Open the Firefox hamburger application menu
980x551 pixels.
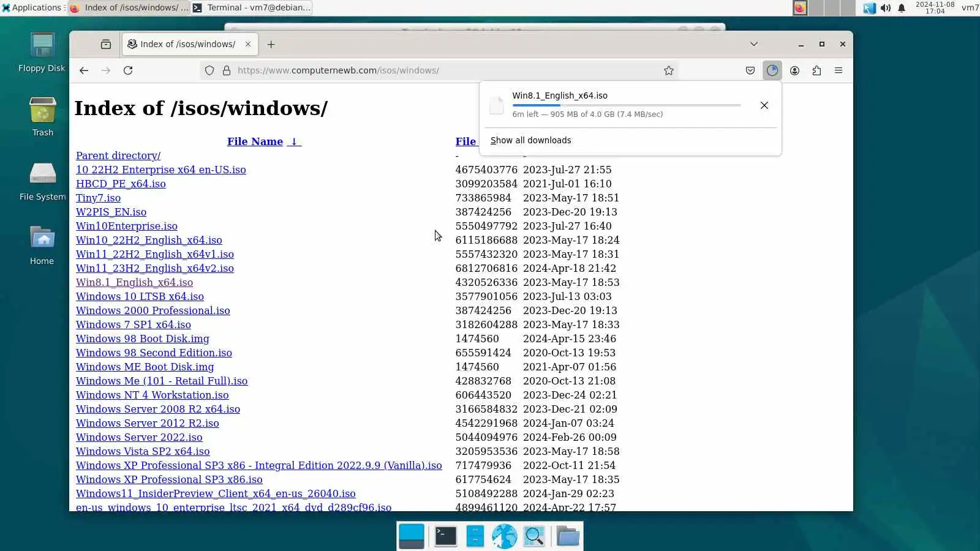coord(839,70)
